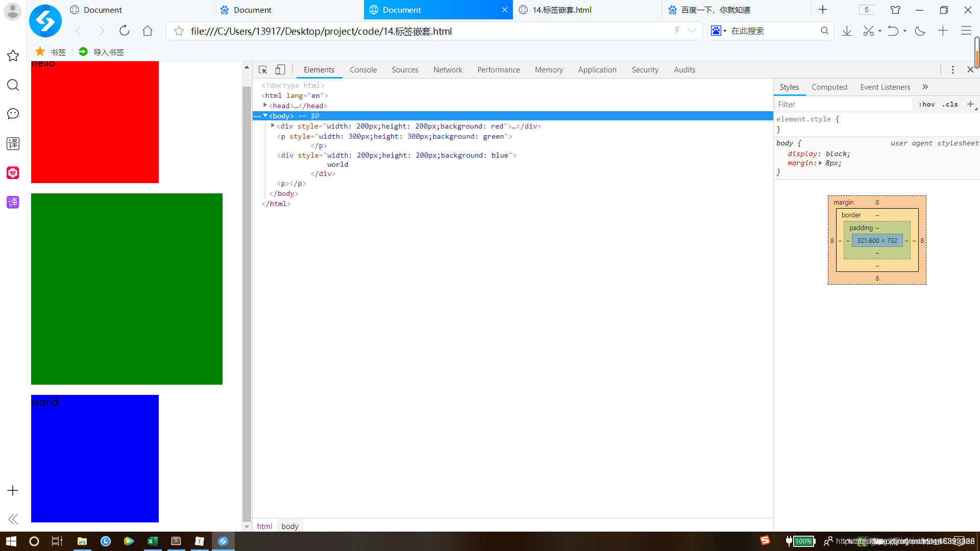The width and height of the screenshot is (980, 551).
Task: Click the search icon in search box
Action: pyautogui.click(x=824, y=31)
